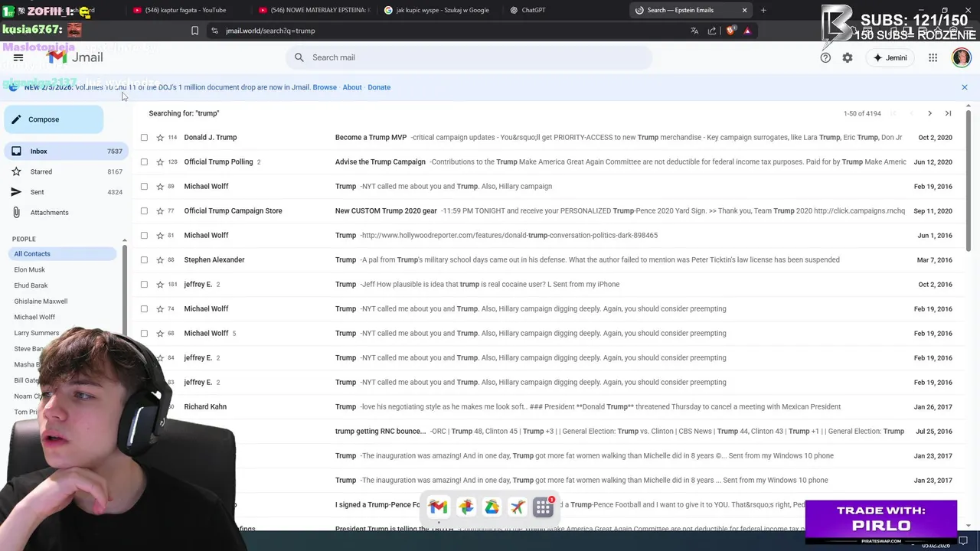
Task: Check the jeffrey E. Oct 2, 2016 email
Action: [x=144, y=285]
